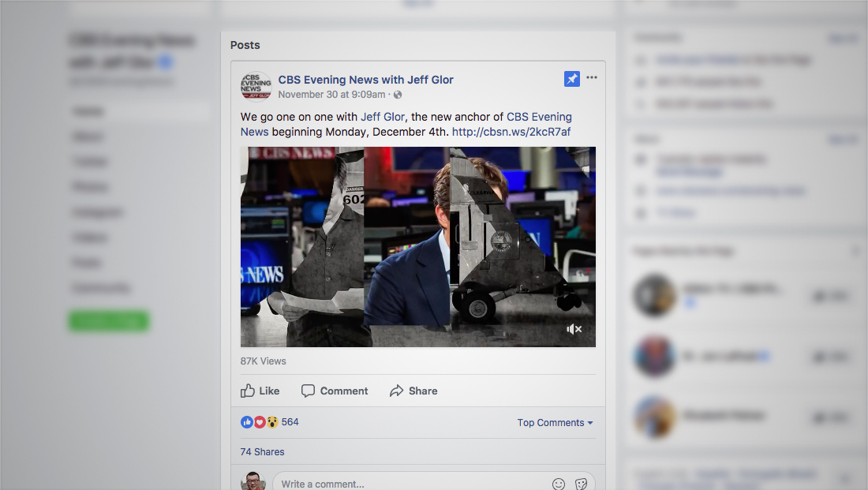Unmute the video with the speaker icon
868x490 pixels.
[574, 330]
